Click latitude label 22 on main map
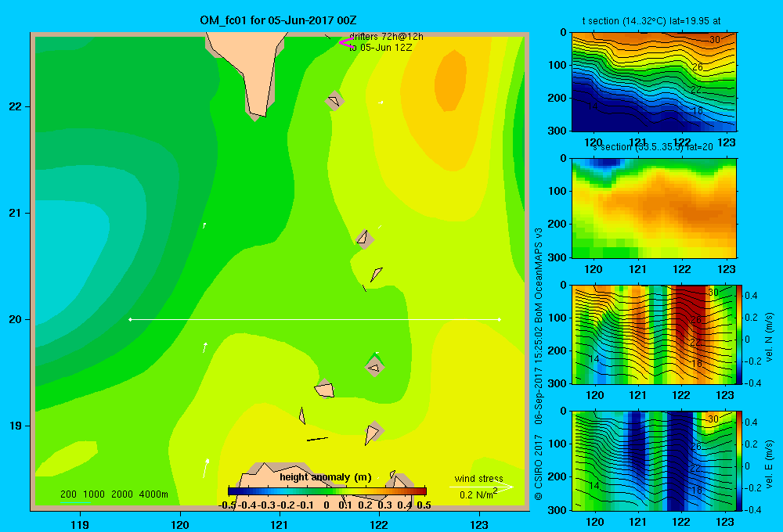Image resolution: width=783 pixels, height=532 pixels. click(16, 107)
